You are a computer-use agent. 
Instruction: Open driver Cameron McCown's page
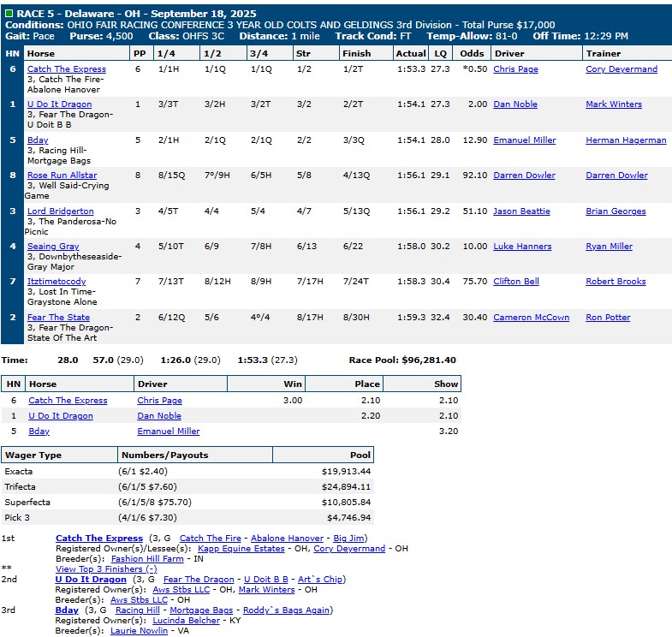tap(531, 318)
